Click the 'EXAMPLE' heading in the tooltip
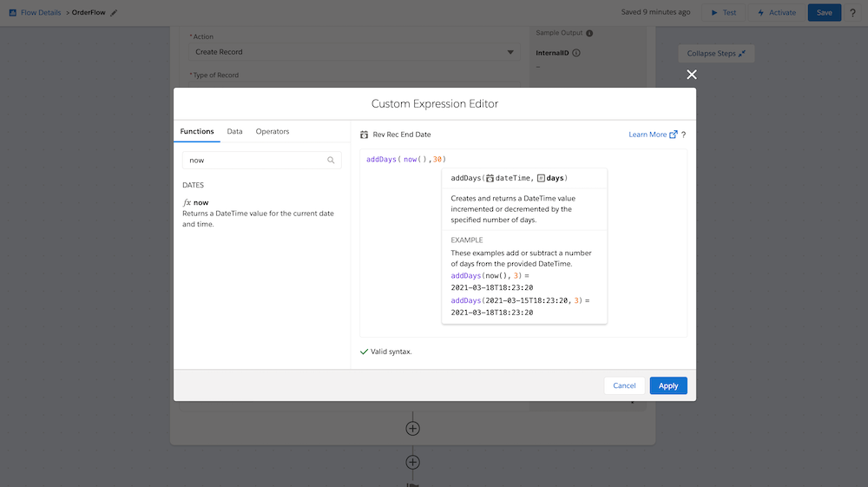The image size is (868, 487). [x=467, y=240]
